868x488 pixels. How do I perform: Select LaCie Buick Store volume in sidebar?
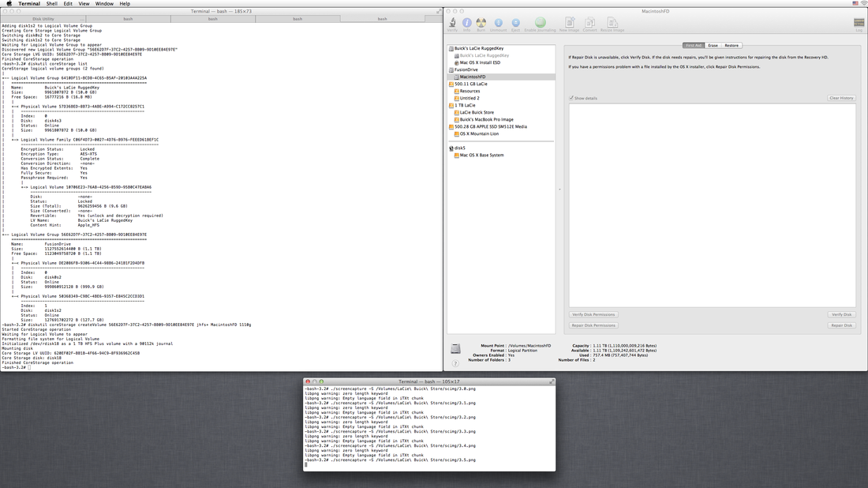477,112
